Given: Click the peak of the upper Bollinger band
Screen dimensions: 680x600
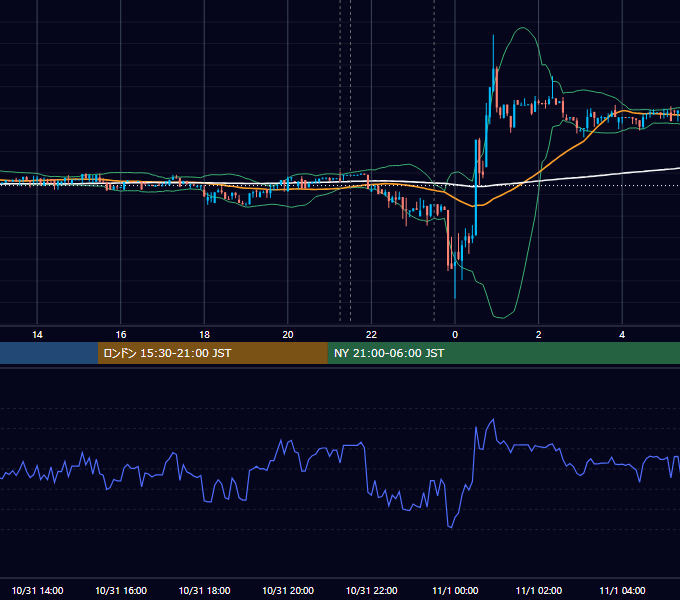Looking at the screenshot, I should 523,28.
